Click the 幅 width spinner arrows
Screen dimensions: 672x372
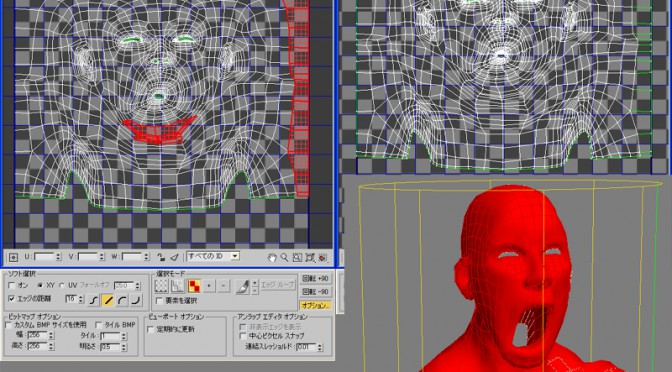pos(51,335)
